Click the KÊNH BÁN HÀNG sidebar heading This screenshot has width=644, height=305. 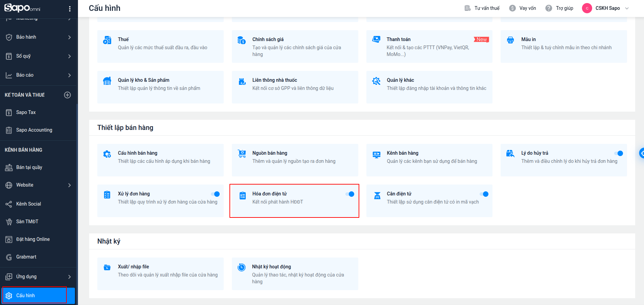click(x=23, y=150)
